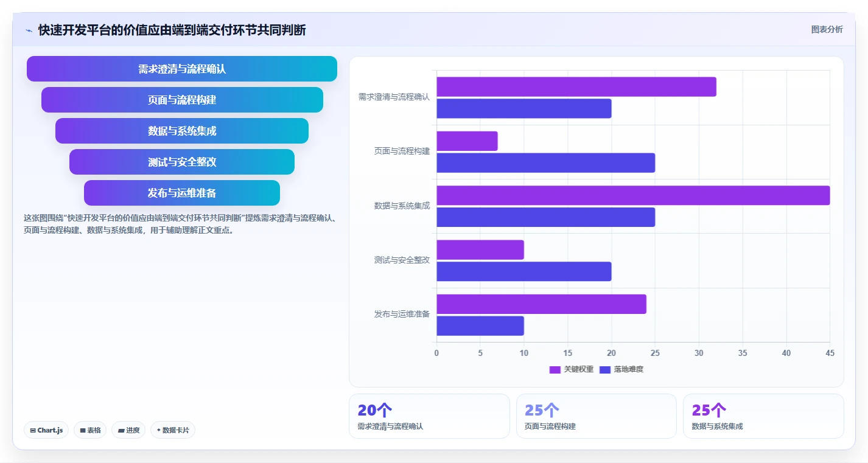The height and width of the screenshot is (463, 868).
Task: Toggle the 落地难度 legend swatch
Action: tap(604, 369)
